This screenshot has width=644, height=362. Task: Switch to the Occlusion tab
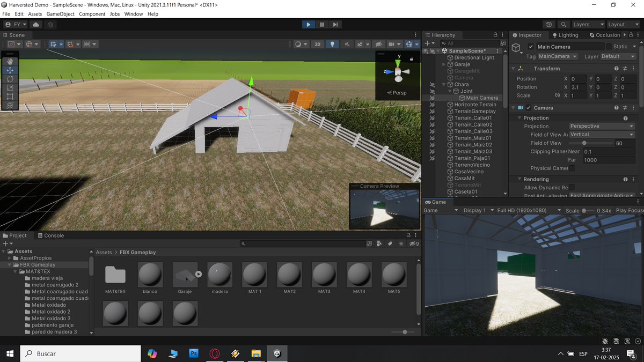point(604,35)
